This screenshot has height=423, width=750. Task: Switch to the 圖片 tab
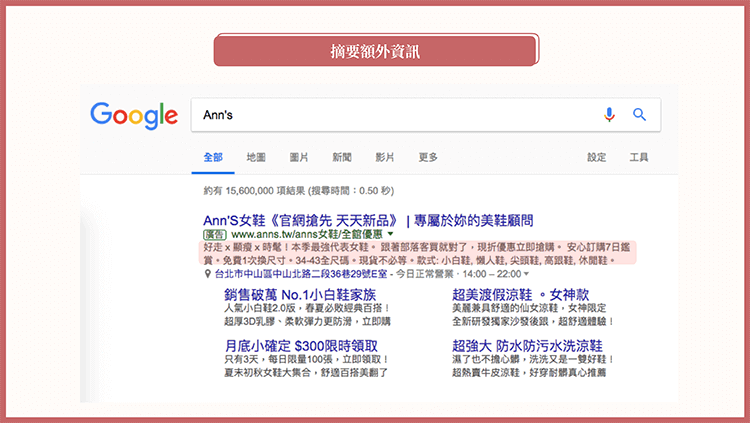click(x=299, y=157)
